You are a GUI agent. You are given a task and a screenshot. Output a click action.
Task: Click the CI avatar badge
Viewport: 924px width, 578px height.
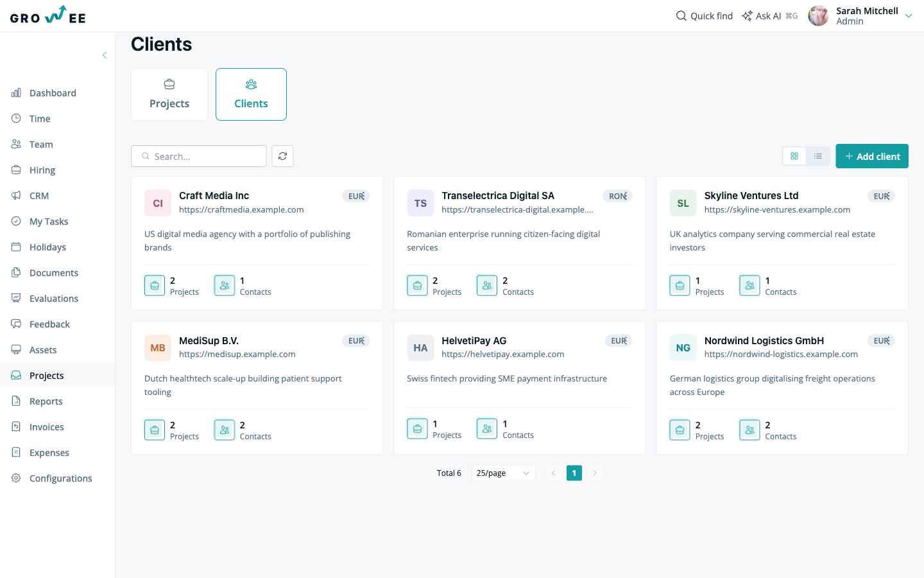point(158,203)
